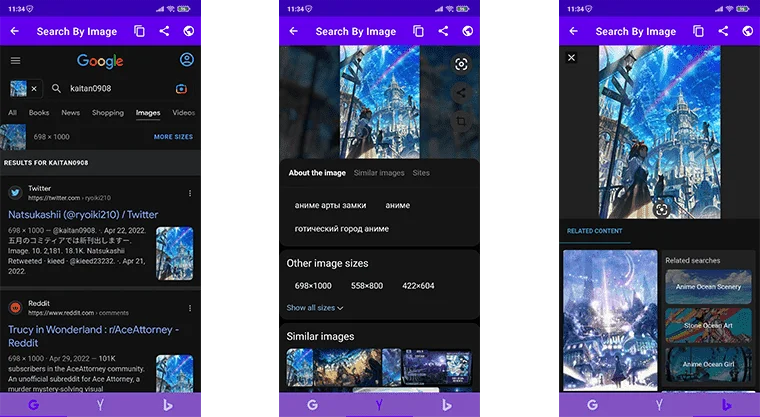This screenshot has height=417, width=760.
Task: Tap Reddit result image thumbnail
Action: point(174,373)
